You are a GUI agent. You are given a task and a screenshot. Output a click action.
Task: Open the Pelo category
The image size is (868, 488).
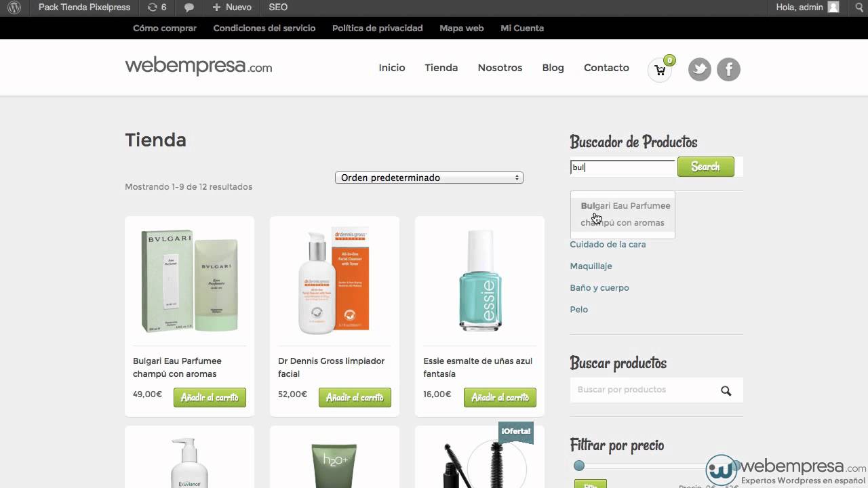(x=578, y=309)
